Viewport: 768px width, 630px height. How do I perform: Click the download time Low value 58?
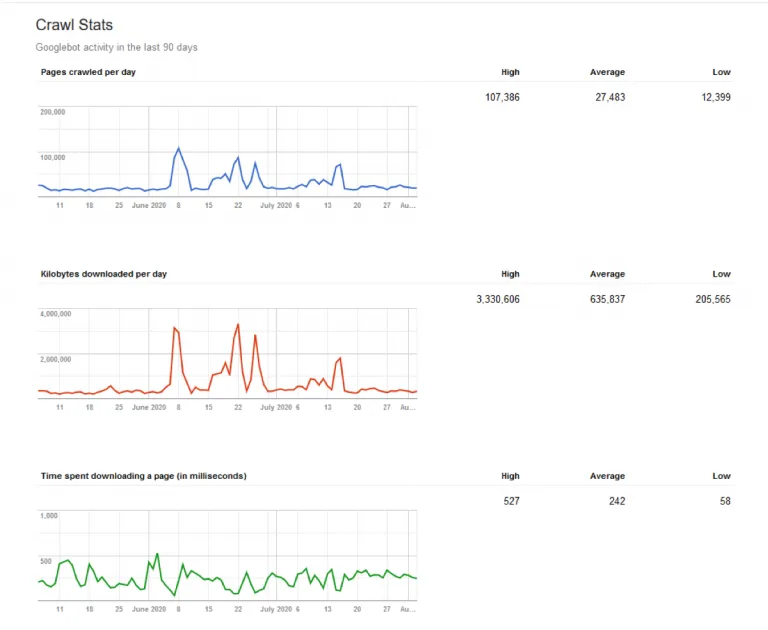725,501
